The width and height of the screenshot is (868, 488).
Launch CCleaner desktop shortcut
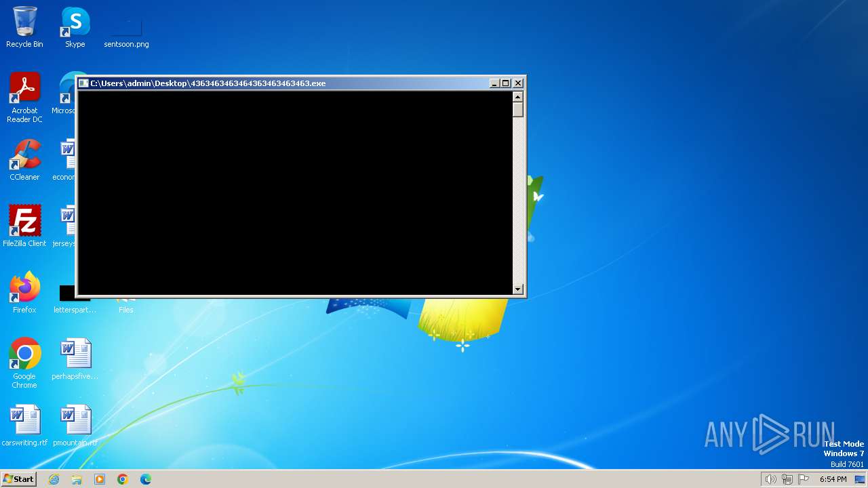[x=24, y=160]
